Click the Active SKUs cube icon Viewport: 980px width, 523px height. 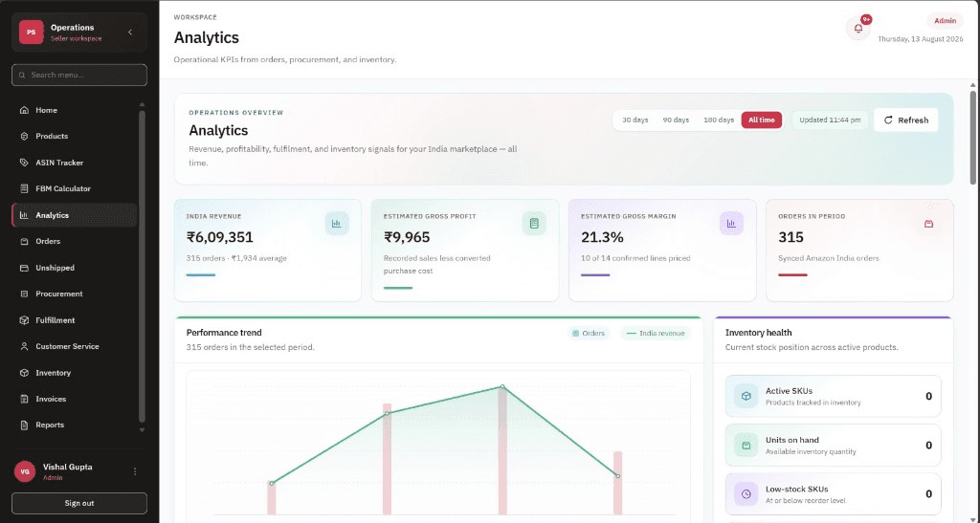(x=746, y=396)
